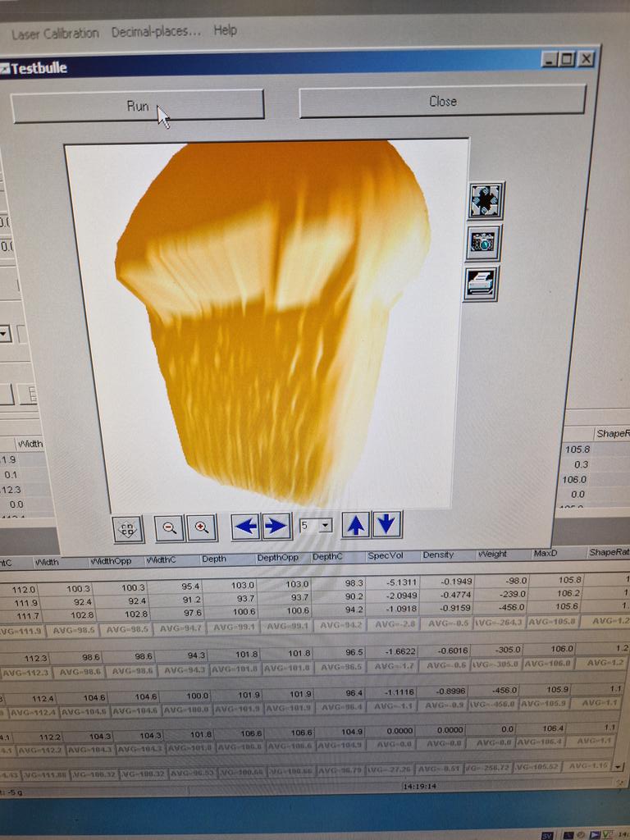
Task: Maximize the Testbulle window
Action: click(x=567, y=59)
